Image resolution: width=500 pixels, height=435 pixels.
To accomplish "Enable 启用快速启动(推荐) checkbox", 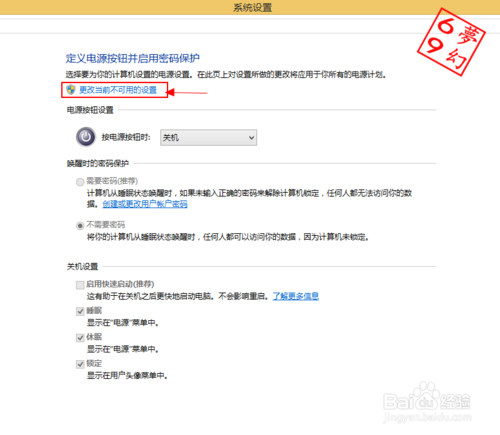I will click(80, 285).
